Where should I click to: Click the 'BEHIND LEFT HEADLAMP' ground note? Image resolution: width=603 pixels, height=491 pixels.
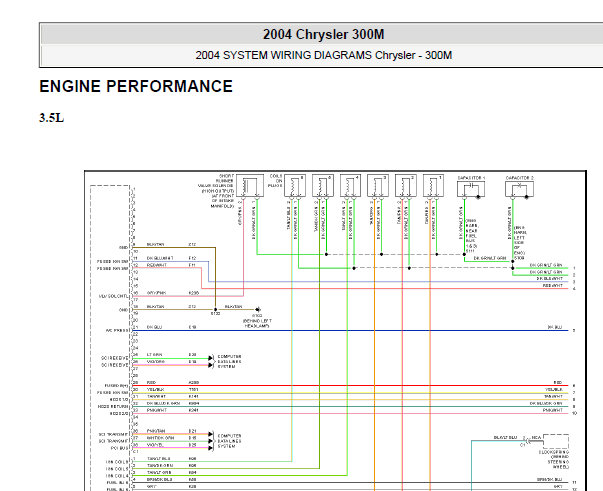point(257,323)
